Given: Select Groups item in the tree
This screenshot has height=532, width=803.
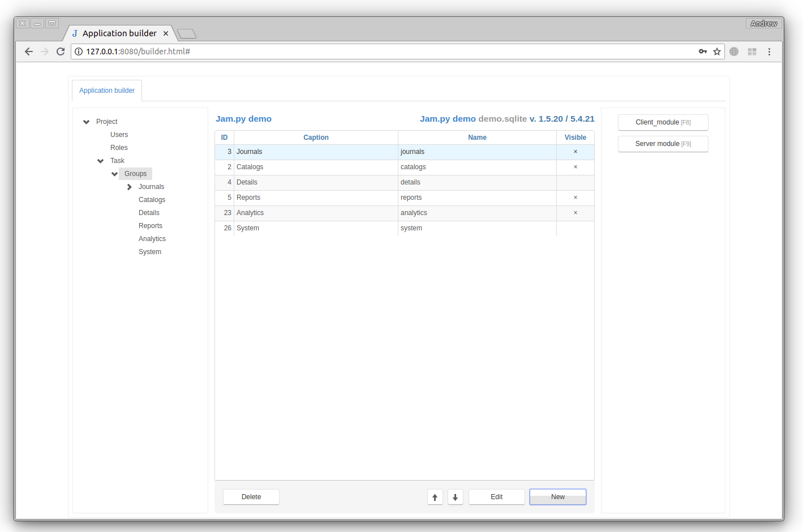Looking at the screenshot, I should coord(135,174).
